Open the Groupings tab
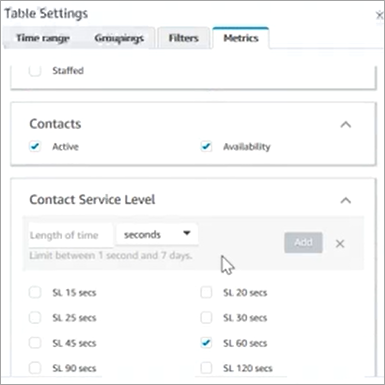The width and height of the screenshot is (385, 385). coord(119,38)
